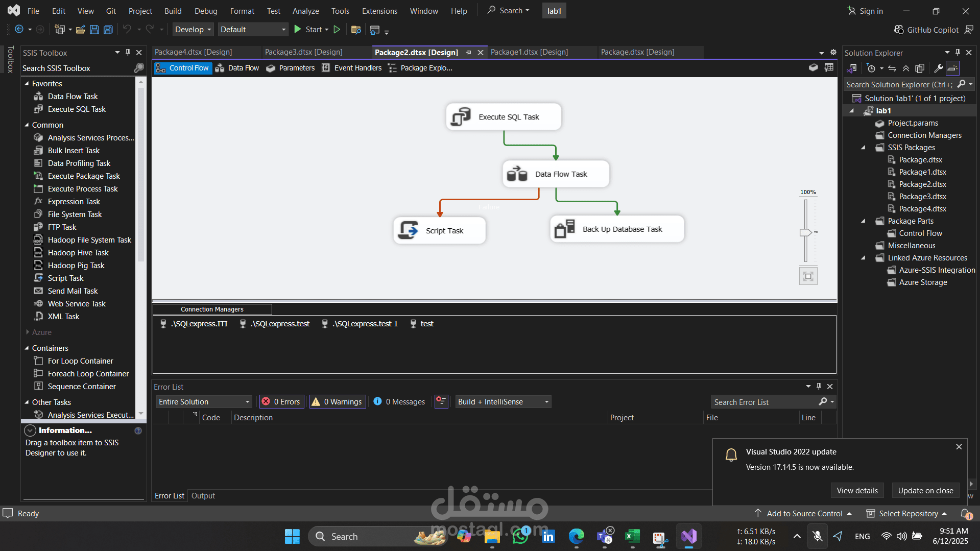
Task: Select the Data Flow Task node on canvas
Action: pos(556,174)
